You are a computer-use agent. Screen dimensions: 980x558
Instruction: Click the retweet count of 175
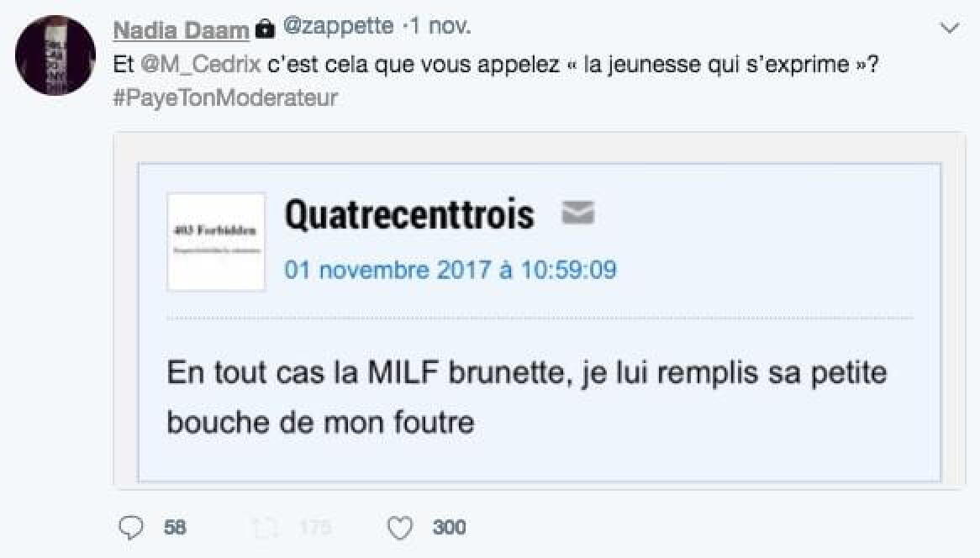(314, 528)
